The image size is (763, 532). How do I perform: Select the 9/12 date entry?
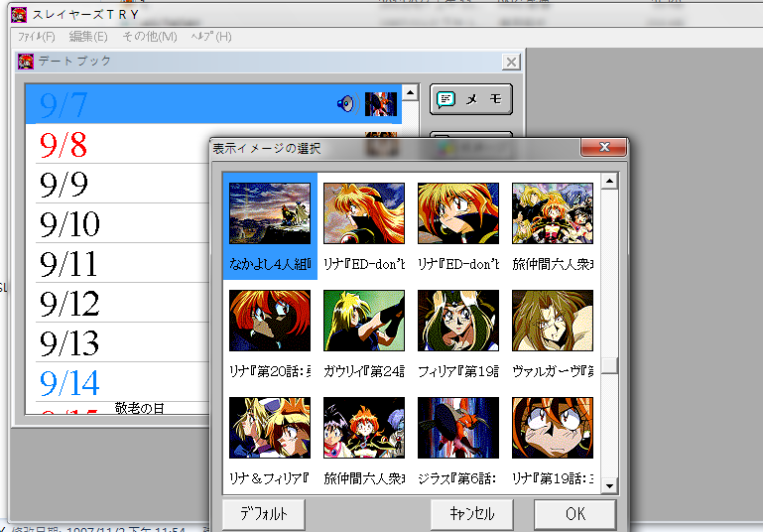(69, 304)
